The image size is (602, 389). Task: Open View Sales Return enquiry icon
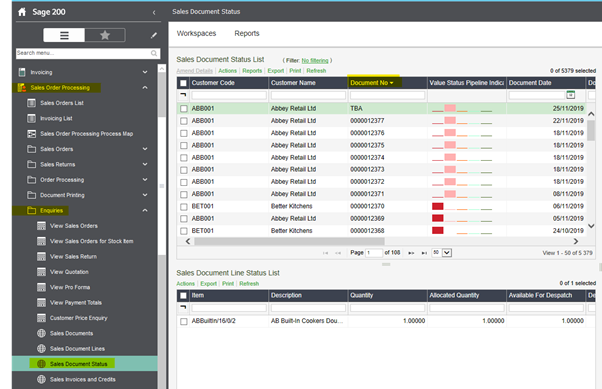pyautogui.click(x=41, y=257)
